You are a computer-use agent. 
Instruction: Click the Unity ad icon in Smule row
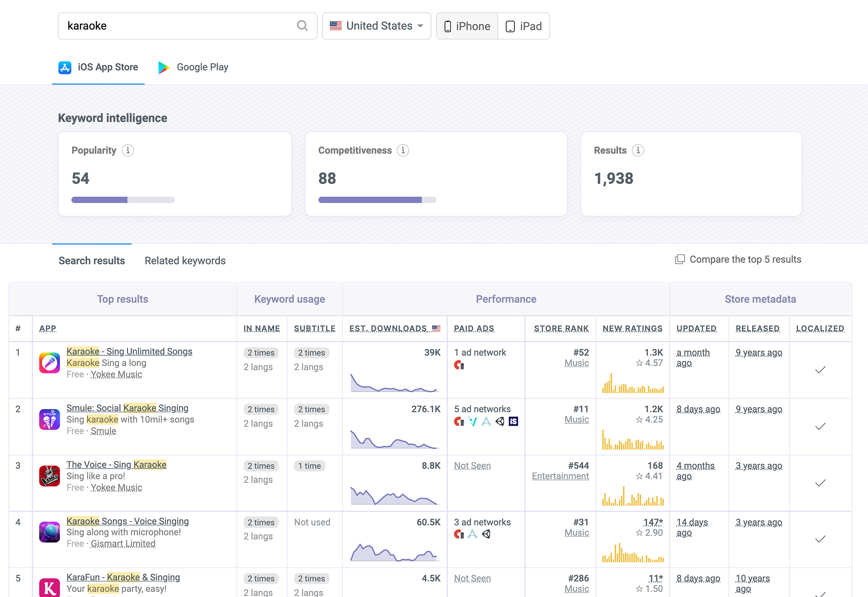[x=500, y=421]
